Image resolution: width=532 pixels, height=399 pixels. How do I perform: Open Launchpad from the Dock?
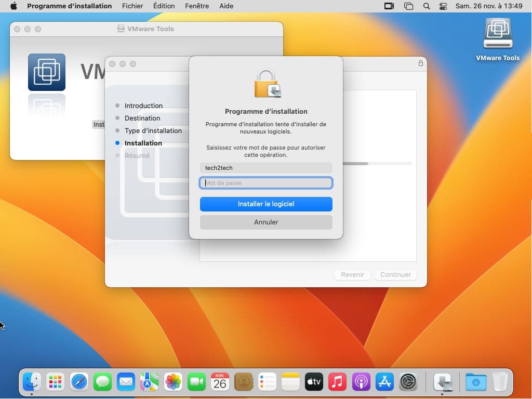tap(55, 382)
